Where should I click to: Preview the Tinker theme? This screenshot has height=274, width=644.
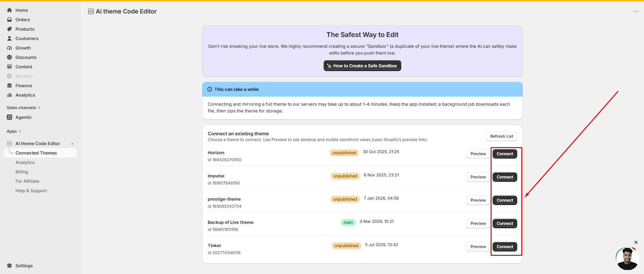tap(478, 247)
